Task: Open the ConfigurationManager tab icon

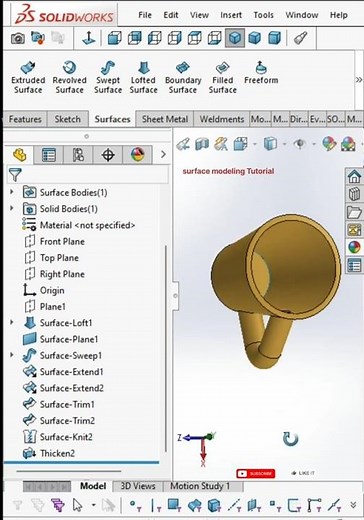Action: tap(78, 155)
